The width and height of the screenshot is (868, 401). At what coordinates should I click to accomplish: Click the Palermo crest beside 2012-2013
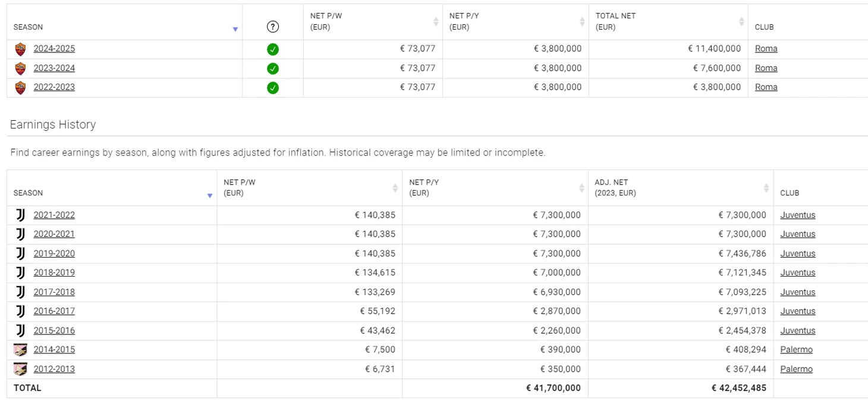point(20,369)
